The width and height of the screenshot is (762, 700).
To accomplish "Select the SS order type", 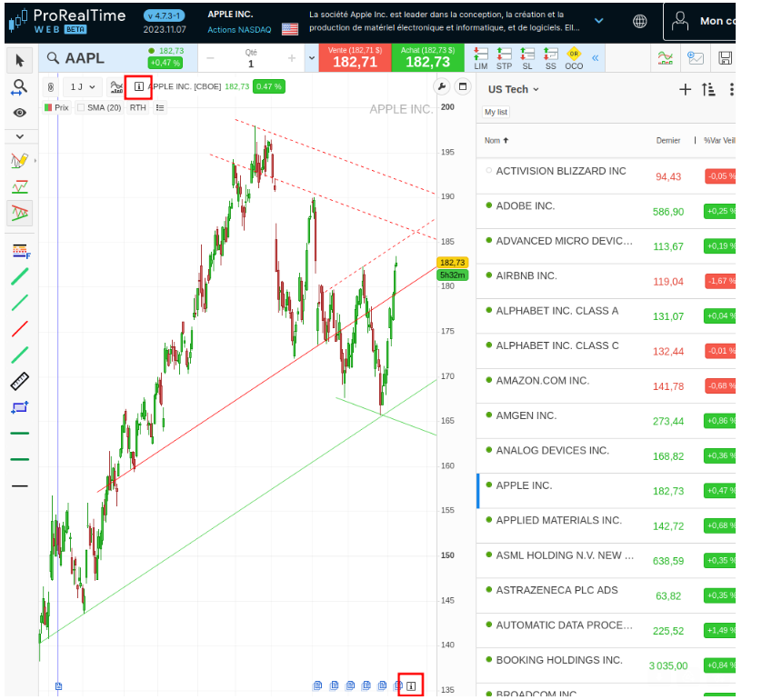I will (550, 59).
